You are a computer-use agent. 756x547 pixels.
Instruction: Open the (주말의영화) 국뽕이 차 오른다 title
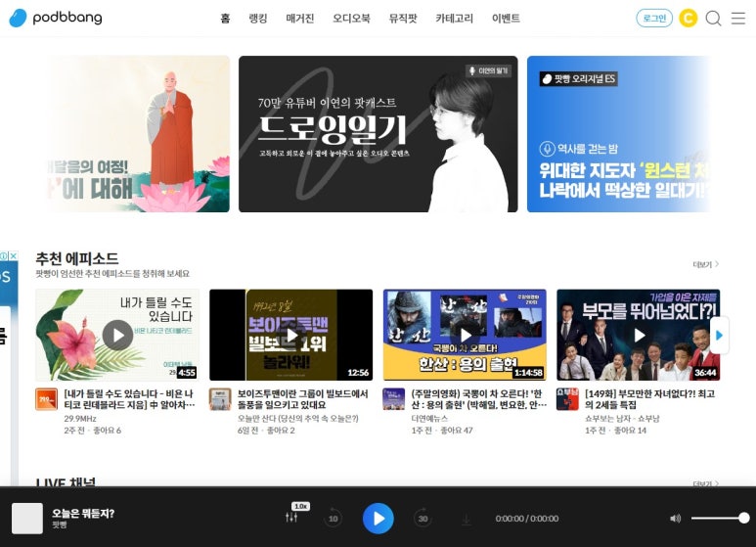[x=479, y=399]
